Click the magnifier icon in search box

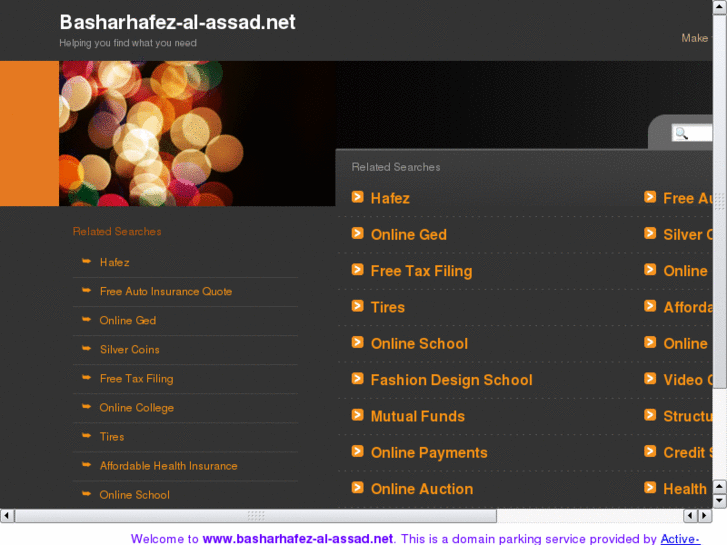point(681,133)
